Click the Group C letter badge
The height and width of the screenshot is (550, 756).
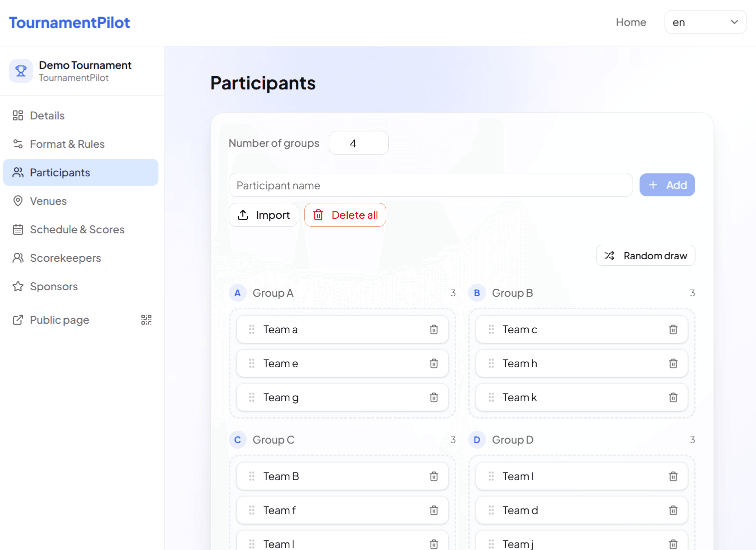click(238, 440)
